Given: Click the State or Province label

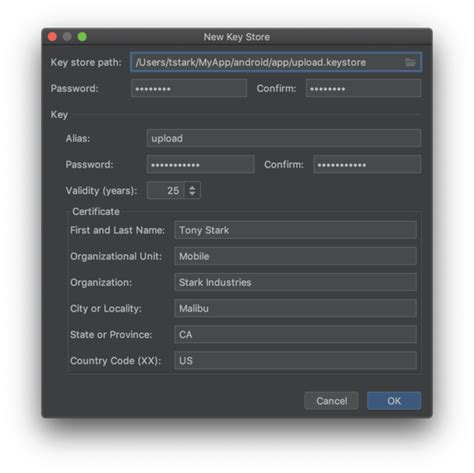Looking at the screenshot, I should (x=111, y=335).
